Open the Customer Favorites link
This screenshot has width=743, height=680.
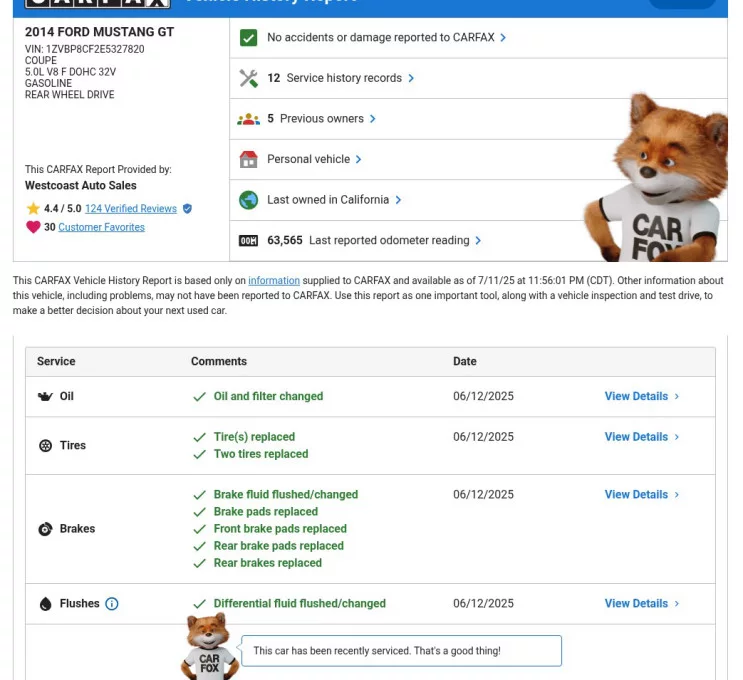[101, 227]
